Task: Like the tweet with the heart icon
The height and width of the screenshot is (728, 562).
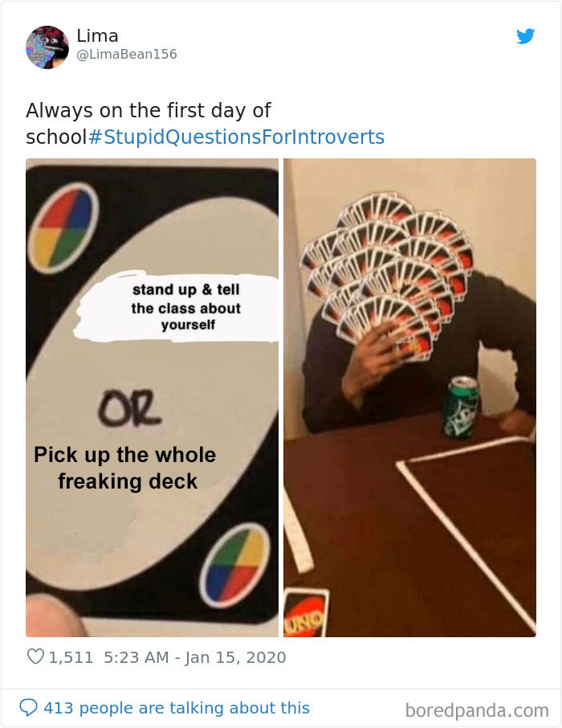Action: click(36, 656)
